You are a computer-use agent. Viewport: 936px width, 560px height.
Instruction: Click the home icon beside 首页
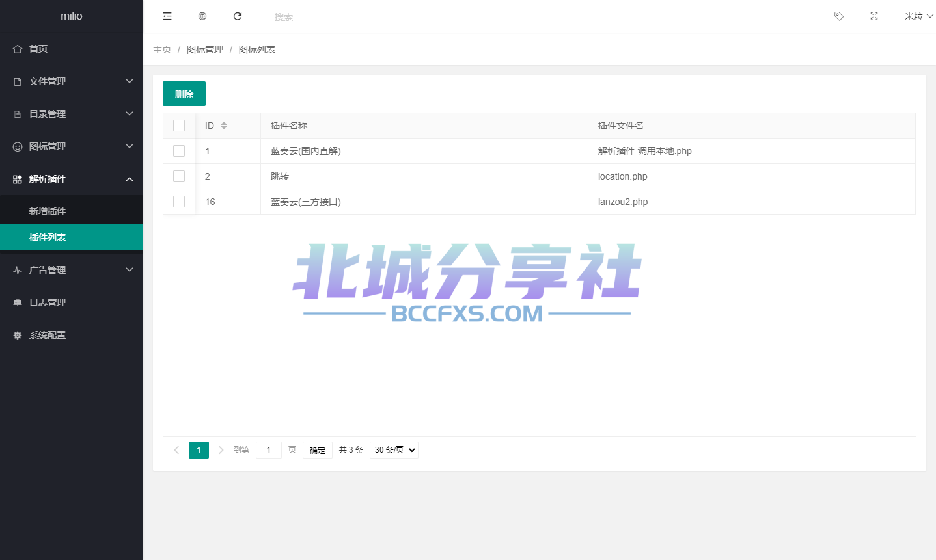tap(18, 49)
